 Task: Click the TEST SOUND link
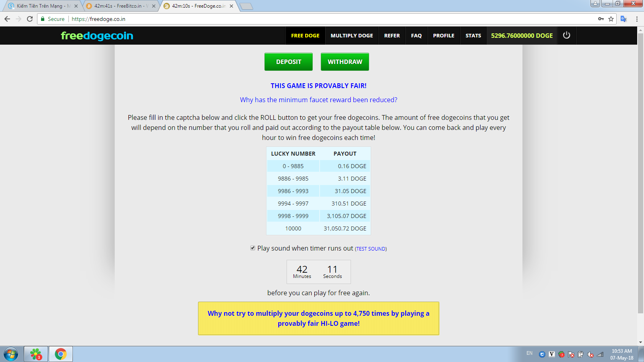(371, 249)
